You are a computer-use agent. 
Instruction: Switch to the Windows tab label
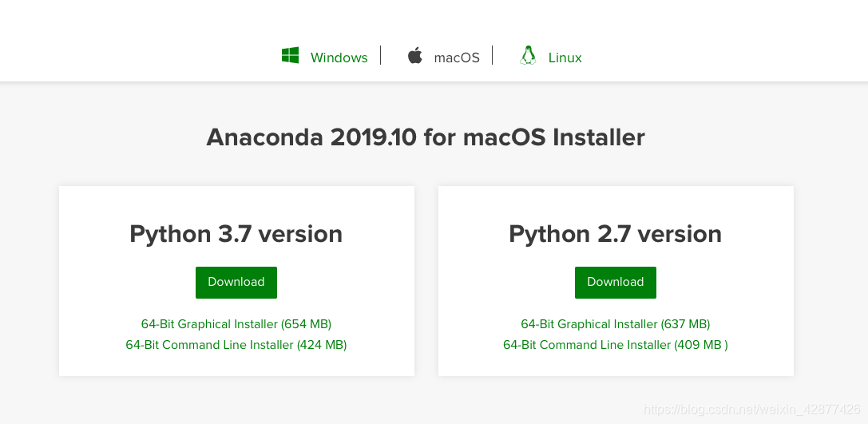(x=339, y=57)
